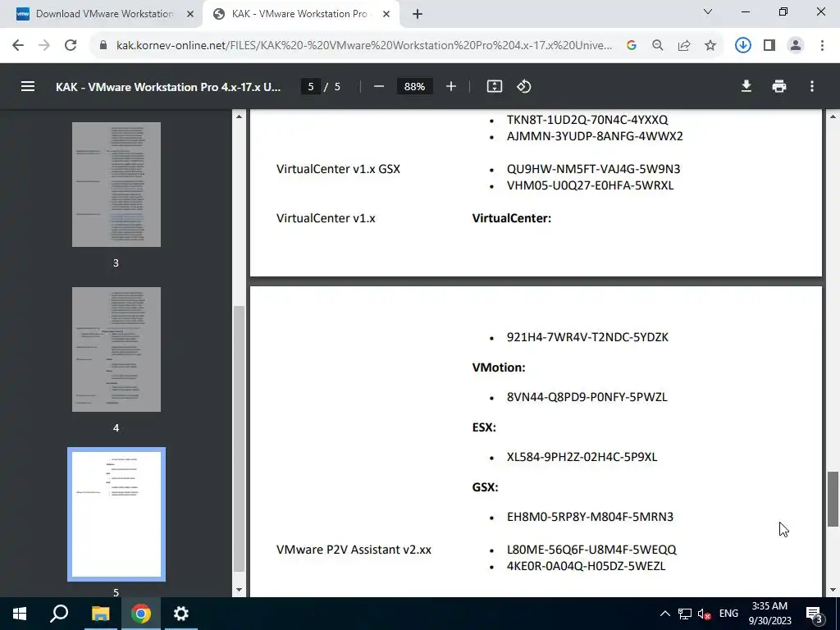Open page 4 thumbnail
Image resolution: width=840 pixels, height=630 pixels.
coord(116,349)
